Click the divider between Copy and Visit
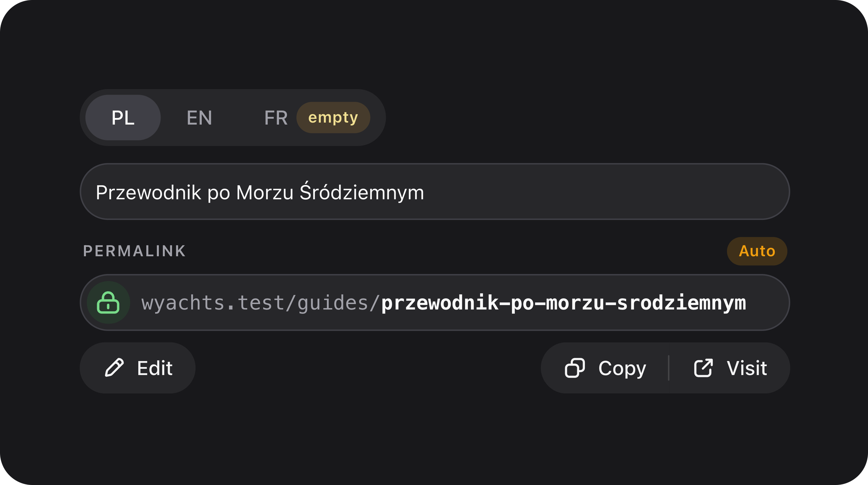The height and width of the screenshot is (485, 868). pyautogui.click(x=669, y=368)
